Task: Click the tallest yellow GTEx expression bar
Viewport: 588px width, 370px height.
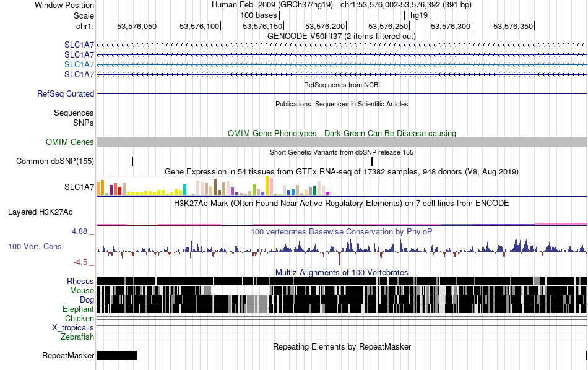Action: click(x=267, y=186)
